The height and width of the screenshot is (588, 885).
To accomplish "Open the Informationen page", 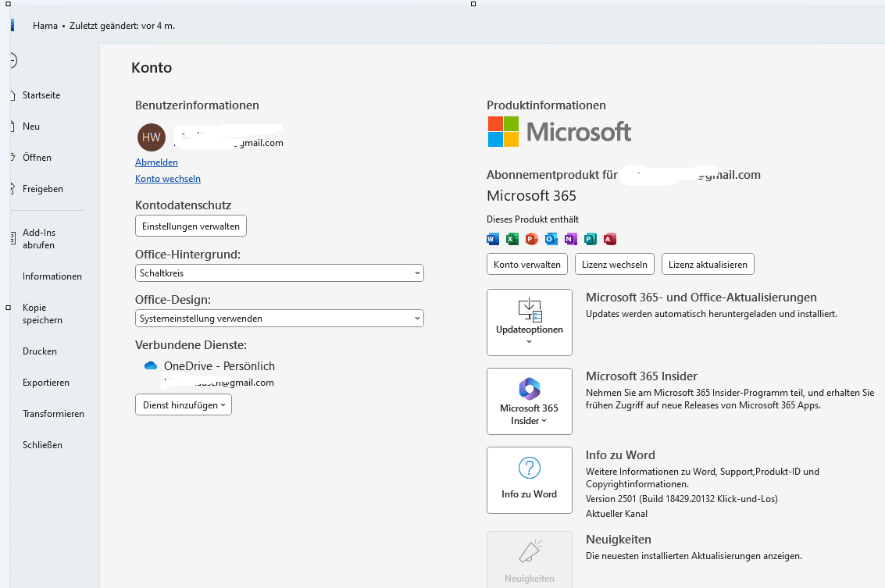I will (x=52, y=276).
